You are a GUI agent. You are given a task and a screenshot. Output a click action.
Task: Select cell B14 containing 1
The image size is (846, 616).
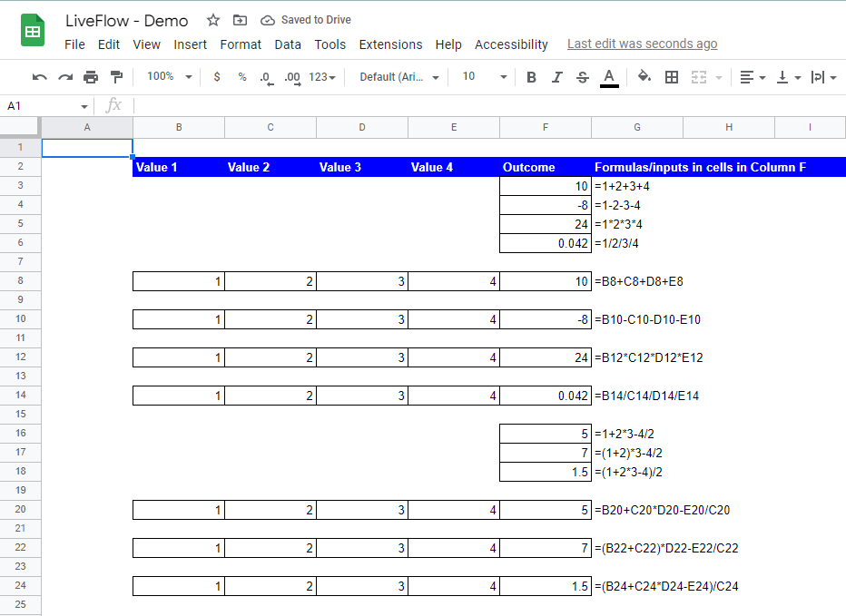click(x=179, y=396)
